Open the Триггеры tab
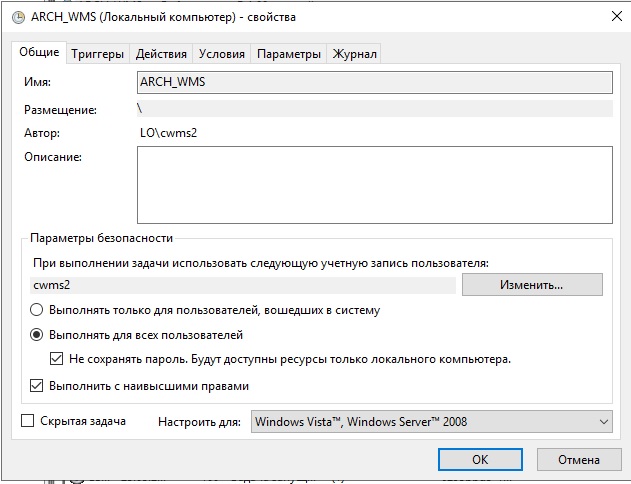631x484 pixels. [97, 54]
